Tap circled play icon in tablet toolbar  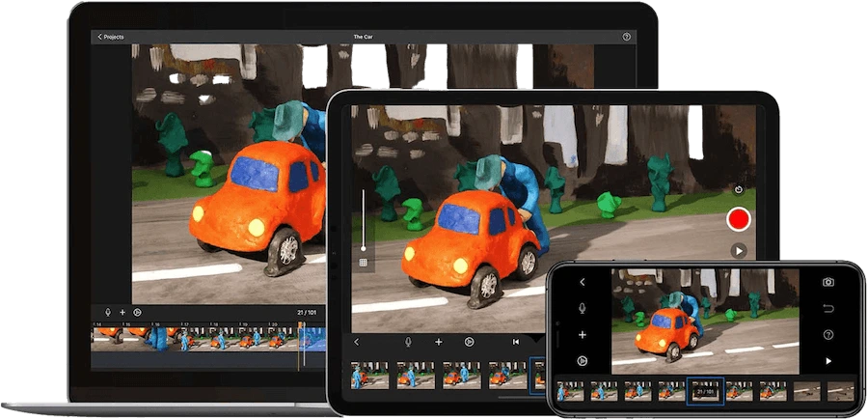point(469,342)
